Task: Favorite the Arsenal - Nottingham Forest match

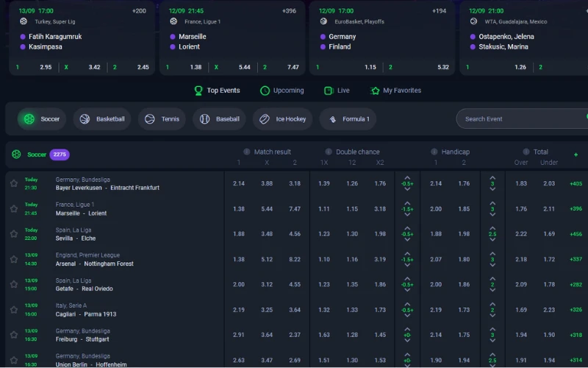Action: (14, 259)
